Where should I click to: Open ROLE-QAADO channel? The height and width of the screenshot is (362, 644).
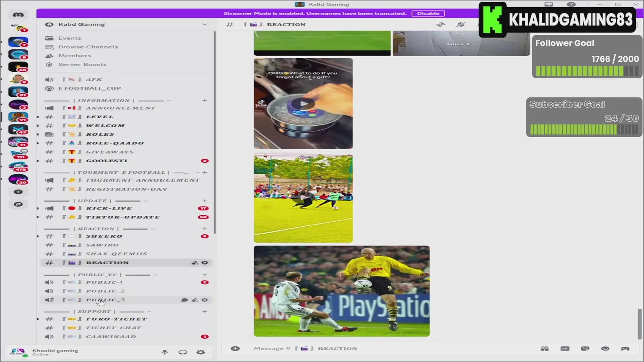pos(126,143)
